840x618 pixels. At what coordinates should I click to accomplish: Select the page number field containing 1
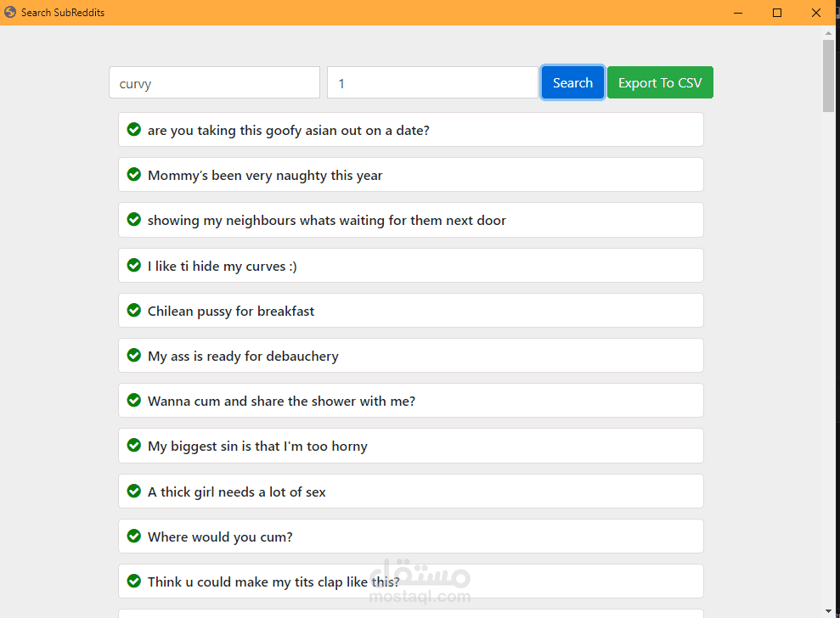click(432, 82)
